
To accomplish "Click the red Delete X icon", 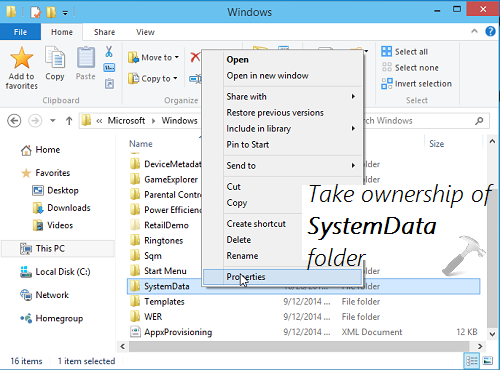I will [195, 57].
